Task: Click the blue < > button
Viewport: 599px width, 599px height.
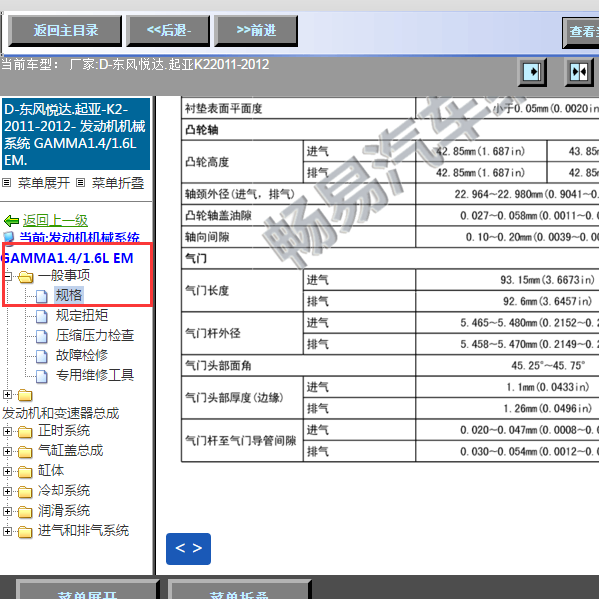Action: coord(188,549)
